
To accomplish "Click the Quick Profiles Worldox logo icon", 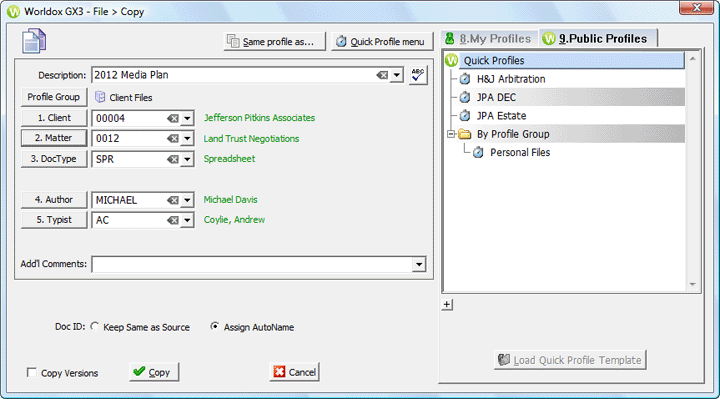I will tap(452, 60).
